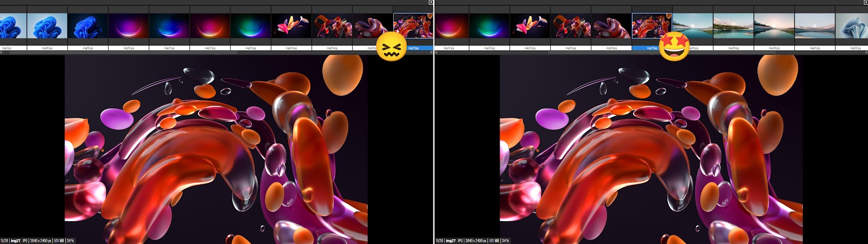
Task: Select img23.jpg thumbnail in right filmstrip
Action: 489,25
